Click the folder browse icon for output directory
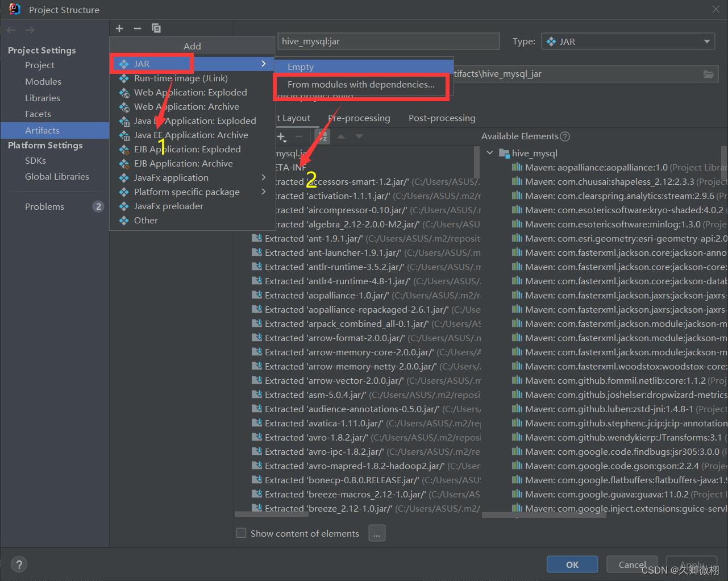Viewport: 728px width, 581px height. tap(708, 73)
